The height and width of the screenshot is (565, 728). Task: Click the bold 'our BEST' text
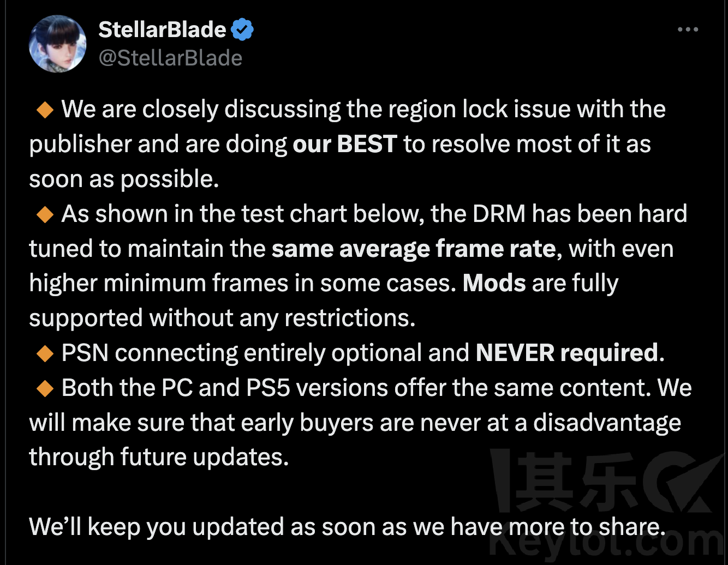tap(345, 145)
